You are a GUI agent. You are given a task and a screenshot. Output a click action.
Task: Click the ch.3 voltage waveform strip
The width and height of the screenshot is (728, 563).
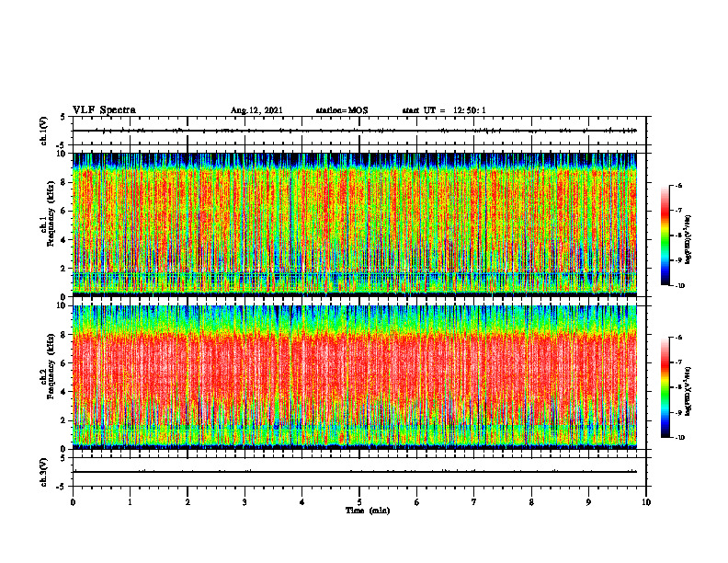[x=359, y=472]
